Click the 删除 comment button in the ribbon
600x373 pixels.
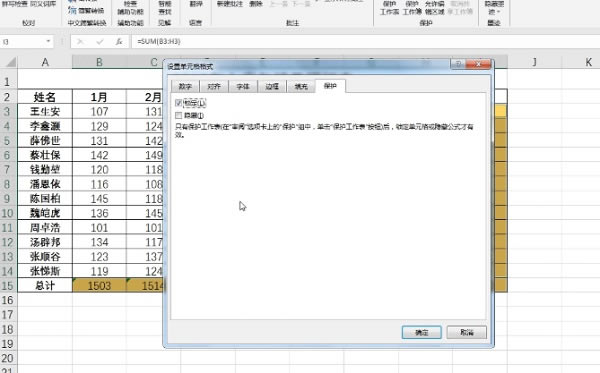256,4
